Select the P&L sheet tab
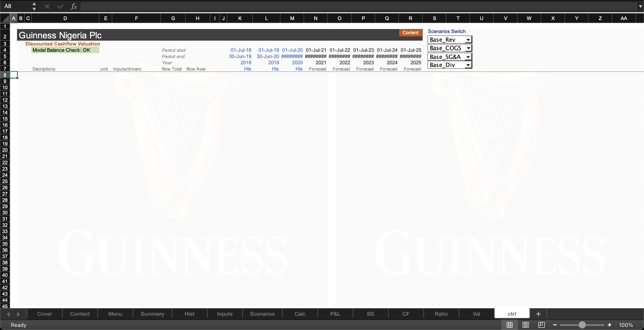 [x=335, y=314]
